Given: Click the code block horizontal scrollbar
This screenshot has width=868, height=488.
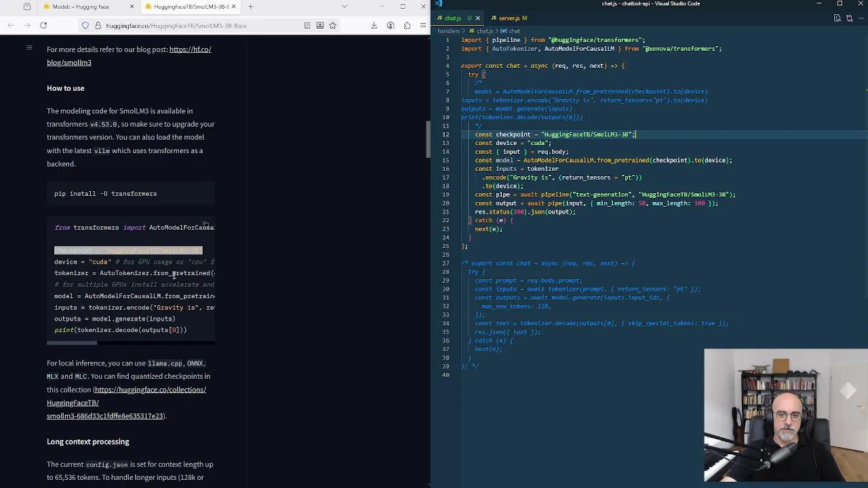Looking at the screenshot, I should tap(72, 343).
